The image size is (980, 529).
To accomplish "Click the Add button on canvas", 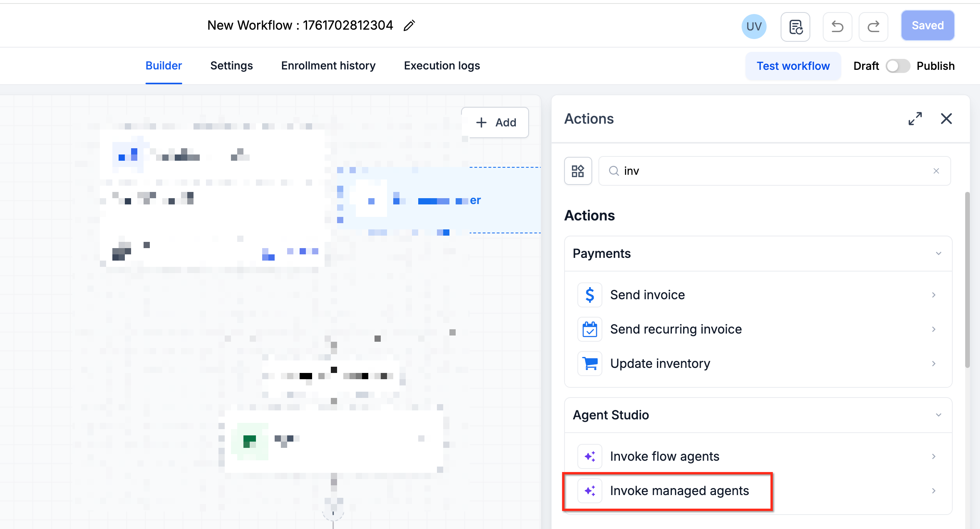I will [495, 122].
